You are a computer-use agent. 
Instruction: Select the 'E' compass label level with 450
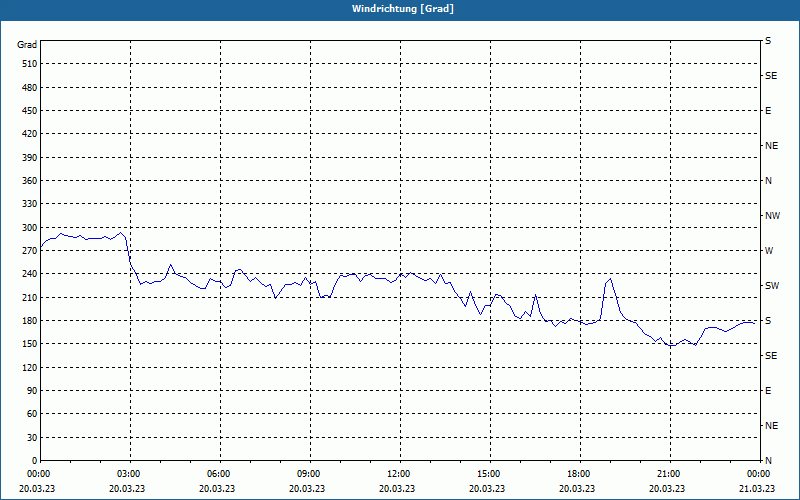768,111
